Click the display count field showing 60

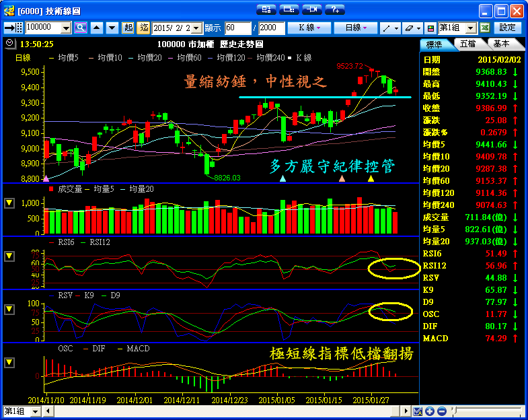point(237,28)
